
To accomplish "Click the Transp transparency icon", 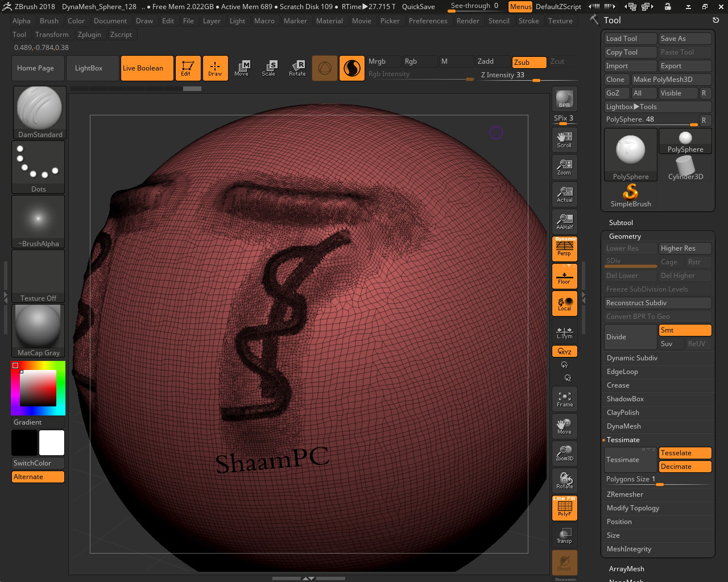I will click(564, 535).
